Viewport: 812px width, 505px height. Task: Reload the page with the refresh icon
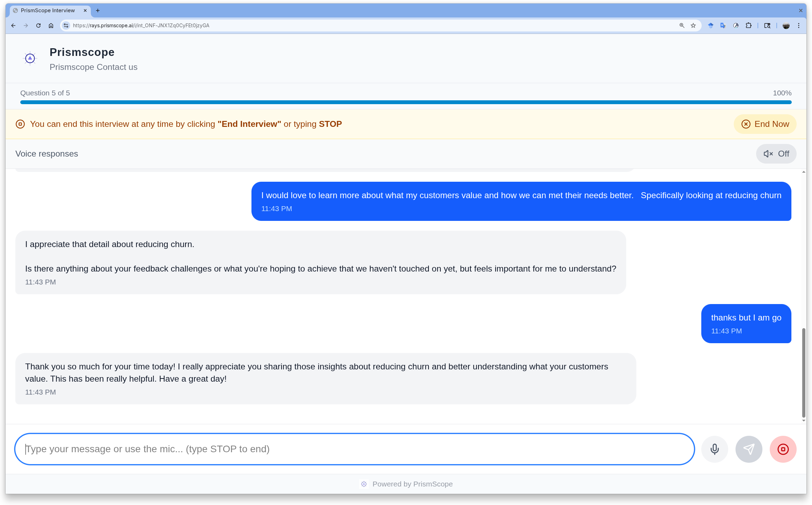click(38, 26)
